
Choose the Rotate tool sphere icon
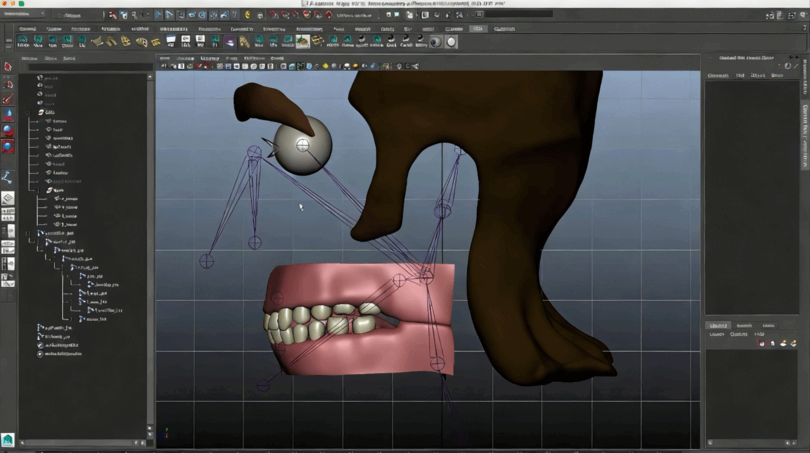coord(8,131)
